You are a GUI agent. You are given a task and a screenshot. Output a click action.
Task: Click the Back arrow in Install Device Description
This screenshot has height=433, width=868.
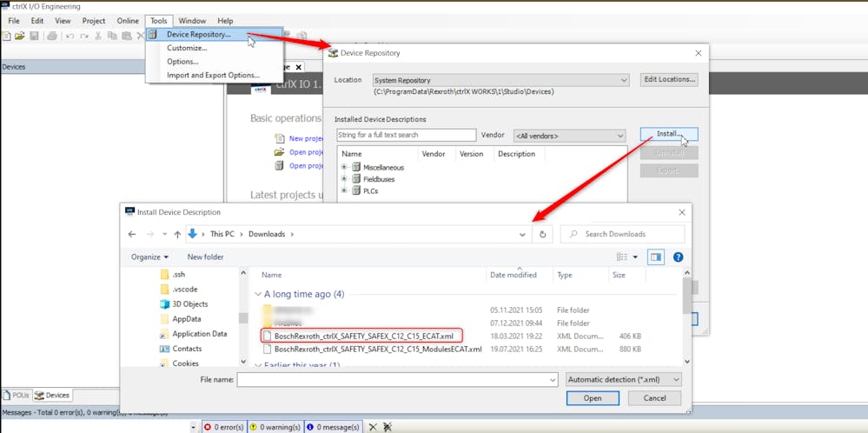tap(132, 234)
